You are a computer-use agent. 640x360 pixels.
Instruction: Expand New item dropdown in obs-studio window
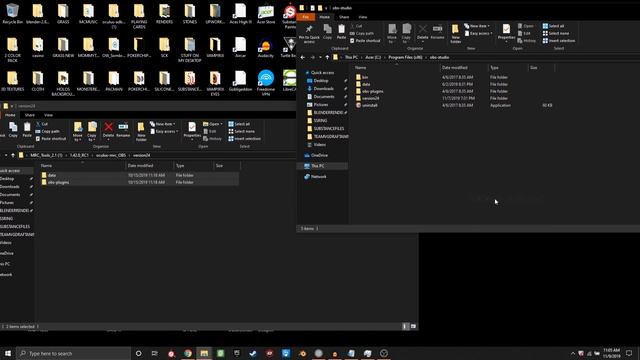[x=477, y=26]
